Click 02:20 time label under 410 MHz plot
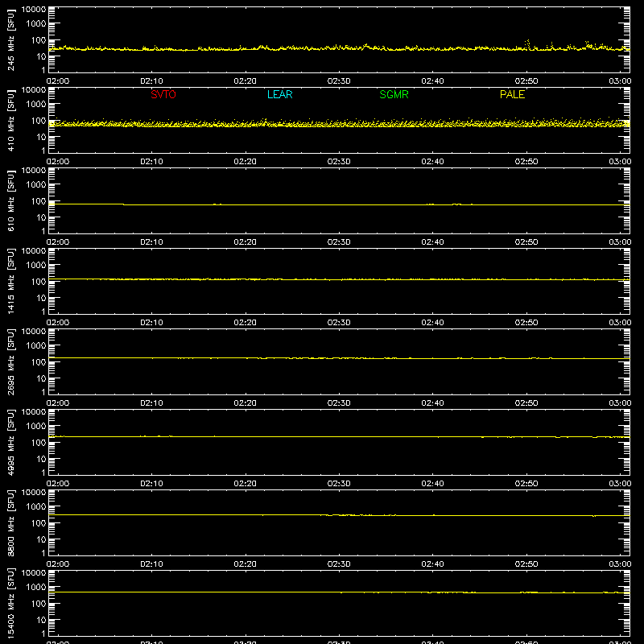 pyautogui.click(x=246, y=162)
